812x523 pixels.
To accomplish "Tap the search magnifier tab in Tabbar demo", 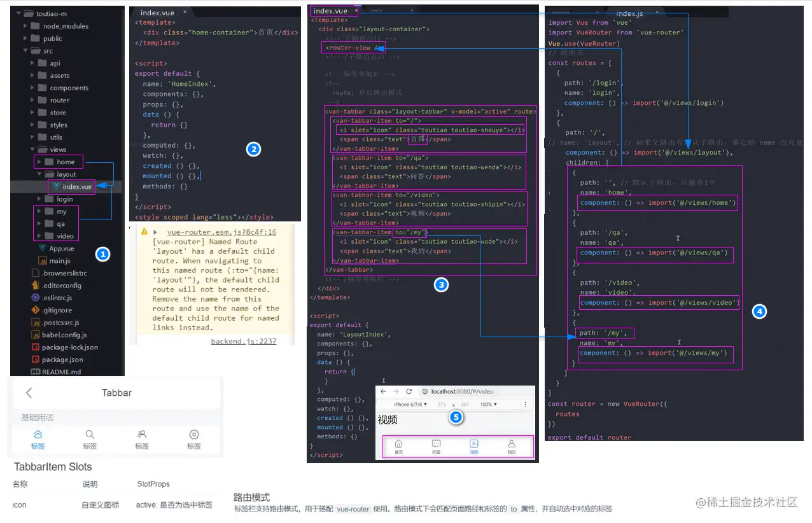I will tap(90, 438).
